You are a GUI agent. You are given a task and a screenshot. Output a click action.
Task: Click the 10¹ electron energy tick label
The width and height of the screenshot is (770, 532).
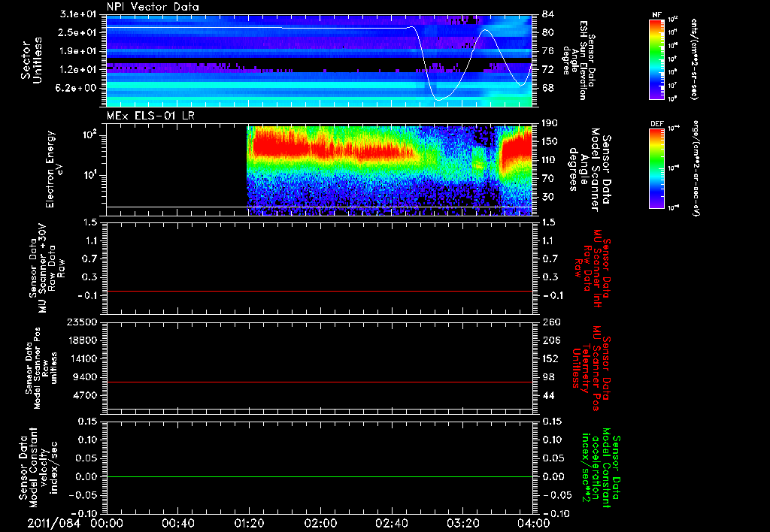(x=92, y=175)
